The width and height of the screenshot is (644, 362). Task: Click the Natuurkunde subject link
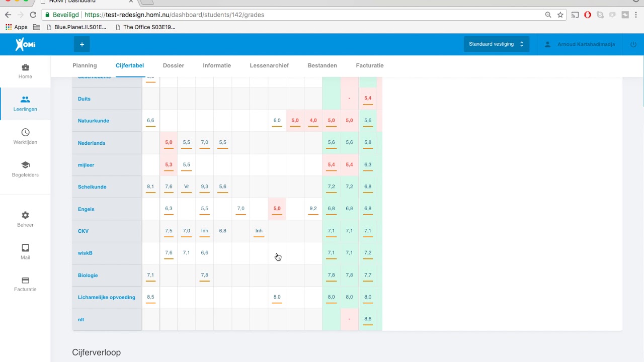coord(94,121)
